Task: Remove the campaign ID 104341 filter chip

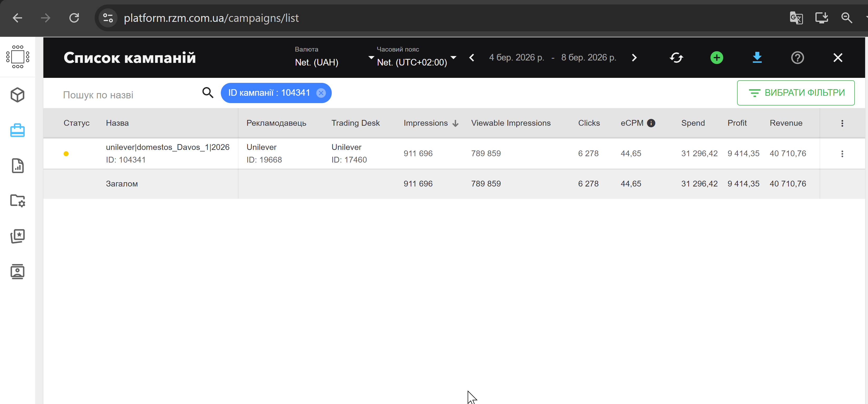Action: 321,93
